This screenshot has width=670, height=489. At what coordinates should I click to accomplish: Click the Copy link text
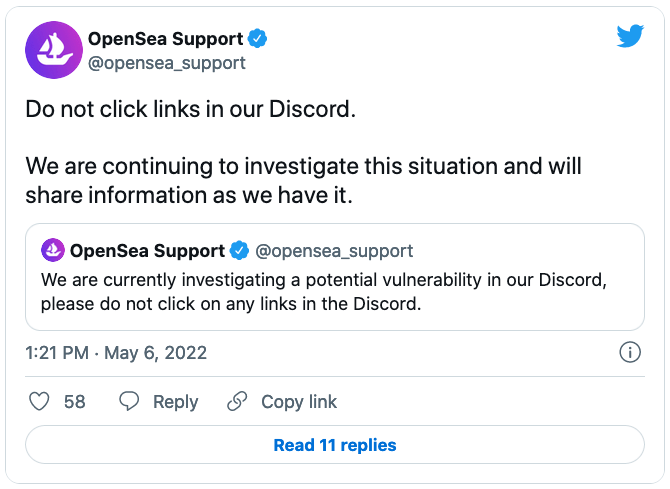[299, 401]
